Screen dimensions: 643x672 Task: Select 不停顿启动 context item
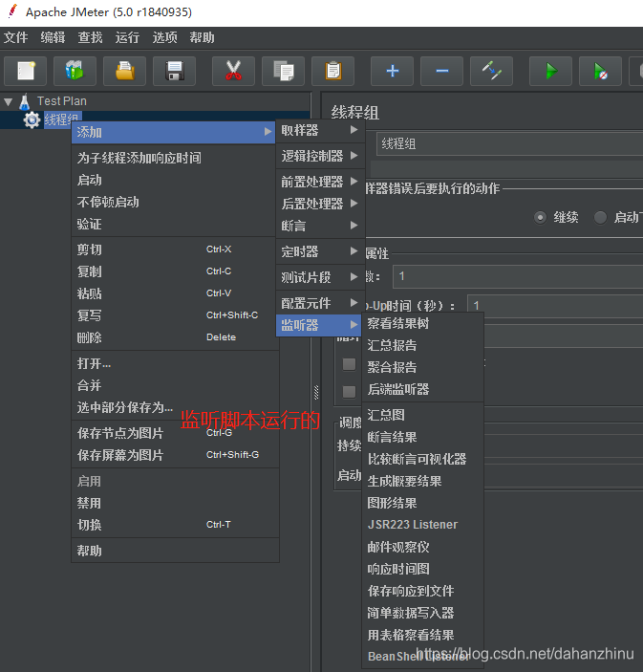174,202
